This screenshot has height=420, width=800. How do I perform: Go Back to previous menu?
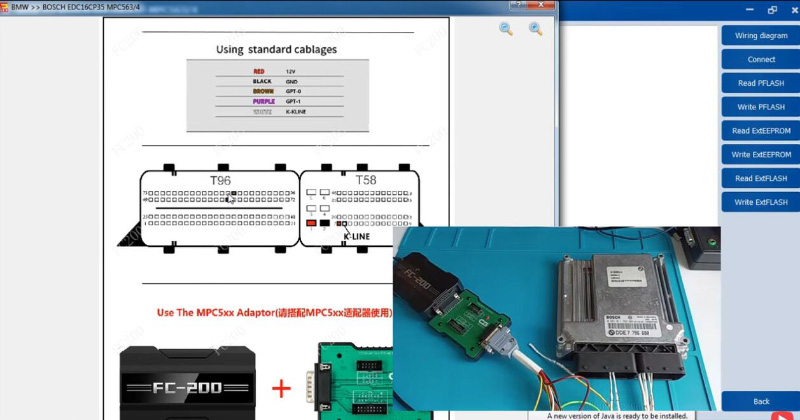pos(761,401)
